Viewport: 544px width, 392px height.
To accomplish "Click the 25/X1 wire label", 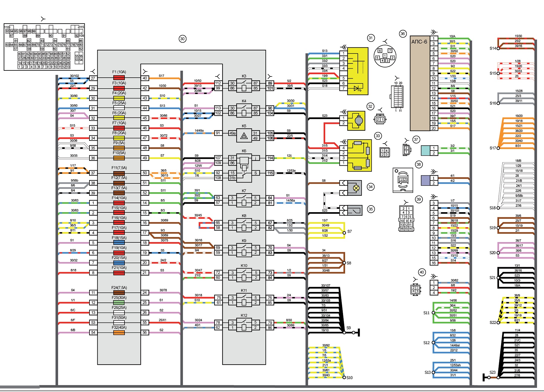I will [163, 320].
